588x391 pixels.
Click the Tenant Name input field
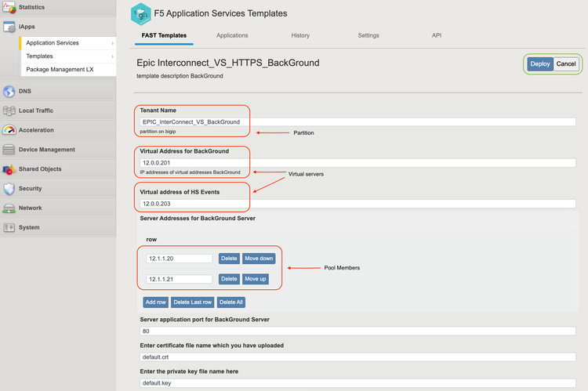[x=357, y=122]
